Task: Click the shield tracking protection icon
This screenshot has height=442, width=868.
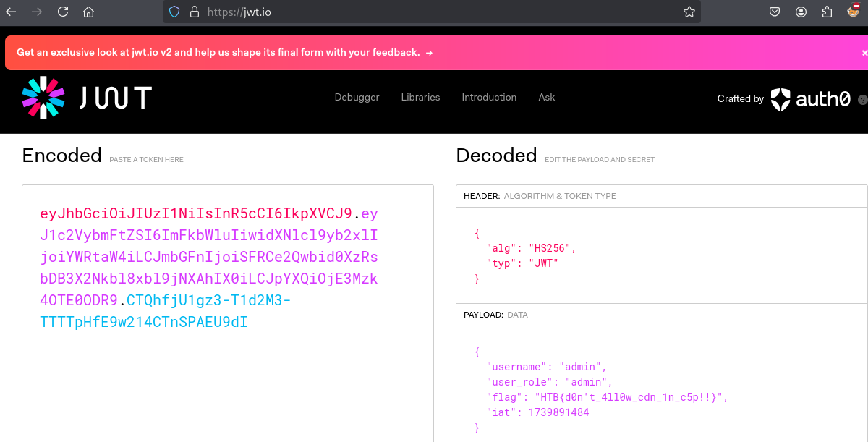Action: click(174, 12)
